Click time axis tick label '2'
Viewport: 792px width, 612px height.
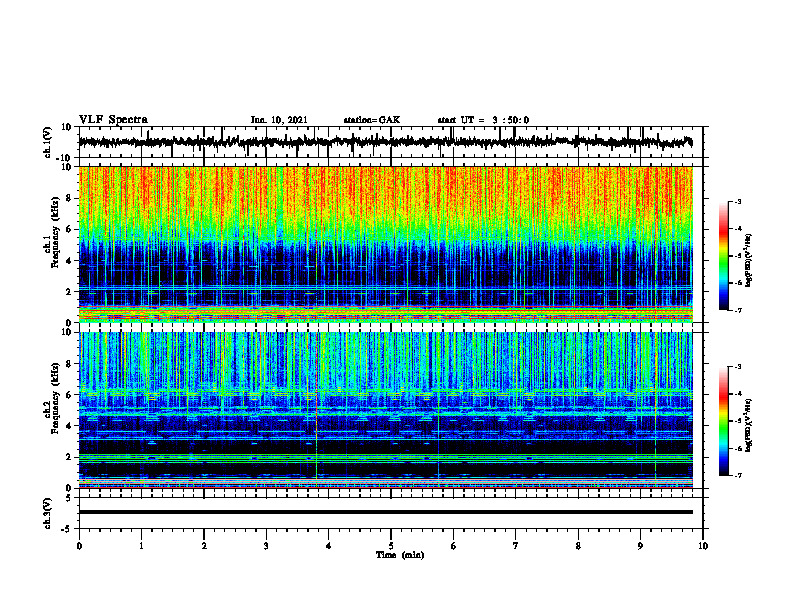204,546
